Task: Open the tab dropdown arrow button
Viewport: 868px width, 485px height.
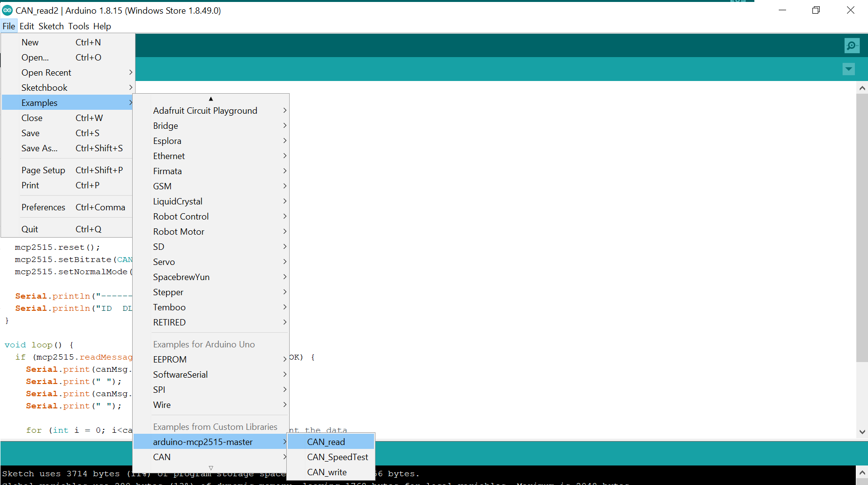Action: click(848, 69)
